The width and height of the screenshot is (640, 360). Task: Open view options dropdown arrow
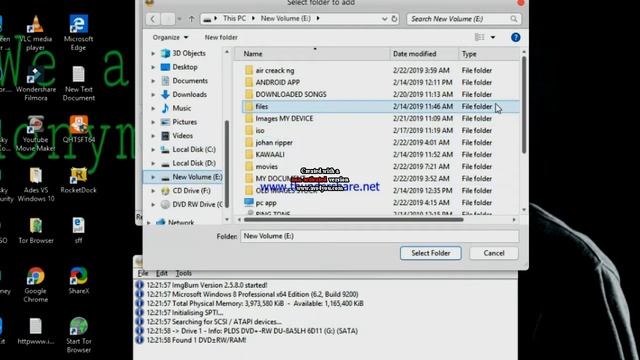(493, 37)
